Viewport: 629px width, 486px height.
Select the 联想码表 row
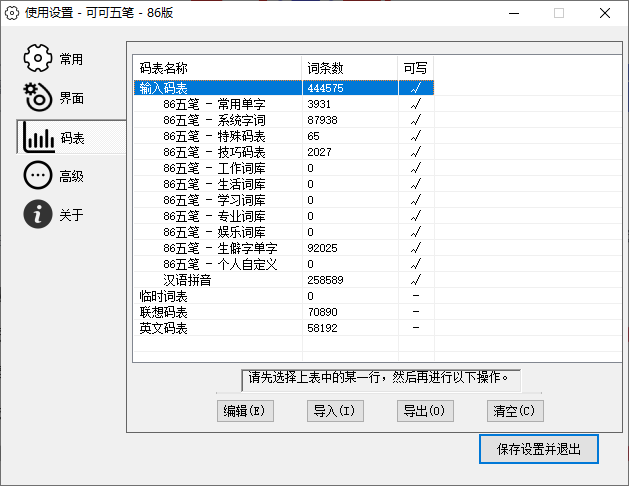(x=284, y=312)
